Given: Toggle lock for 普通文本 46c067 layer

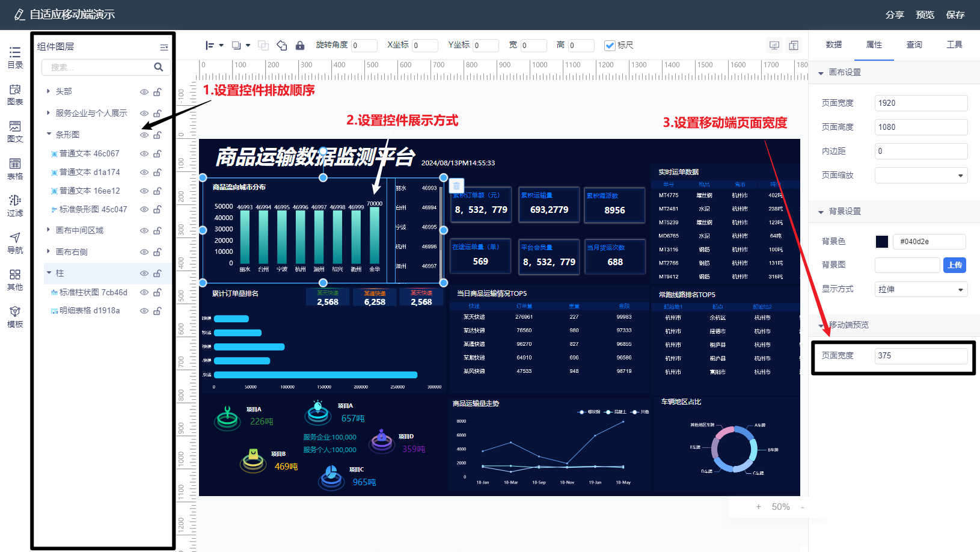Looking at the screenshot, I should coord(157,153).
